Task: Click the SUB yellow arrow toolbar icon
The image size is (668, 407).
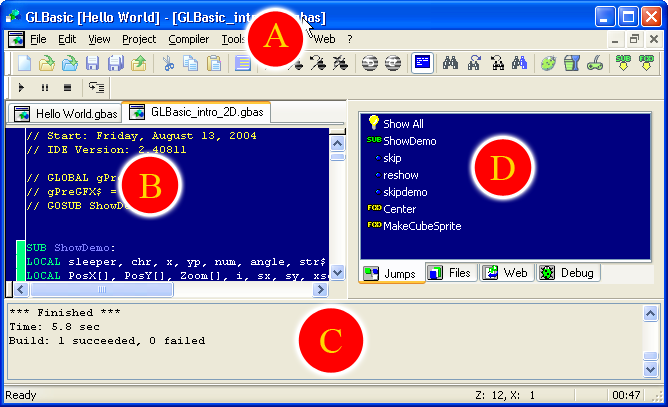Action: (624, 63)
